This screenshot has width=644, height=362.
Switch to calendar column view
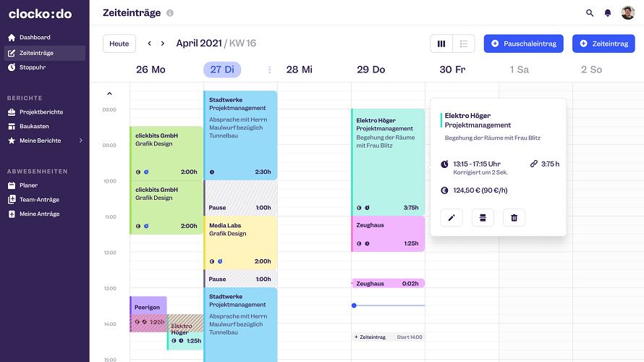[441, 43]
